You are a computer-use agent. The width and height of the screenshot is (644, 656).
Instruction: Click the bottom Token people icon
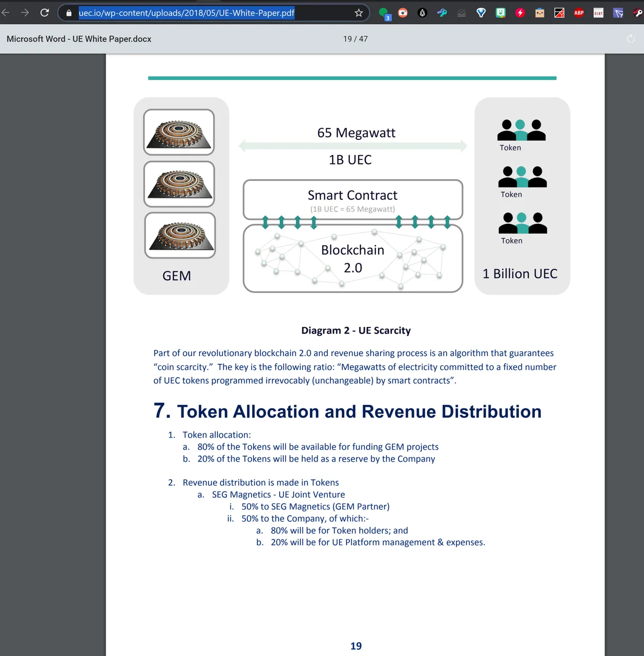[523, 223]
